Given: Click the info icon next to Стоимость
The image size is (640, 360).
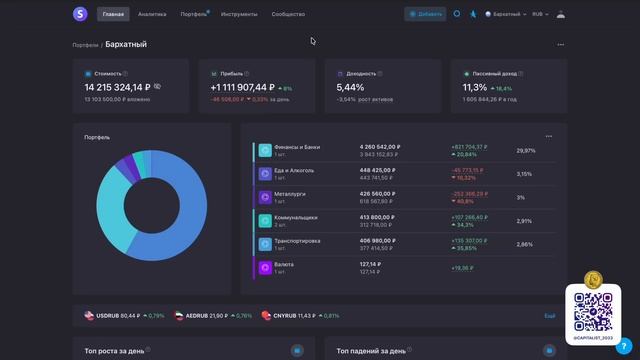Looking at the screenshot, I should [x=125, y=73].
